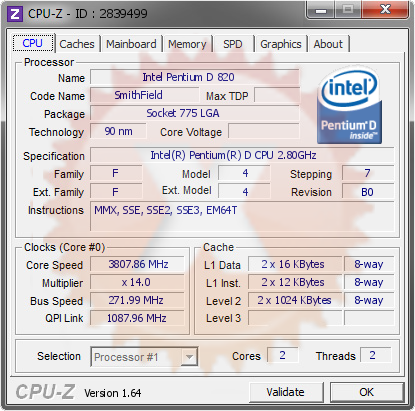The height and width of the screenshot is (411, 415).
Task: Click the Ext. Family value field
Action: 116,192
